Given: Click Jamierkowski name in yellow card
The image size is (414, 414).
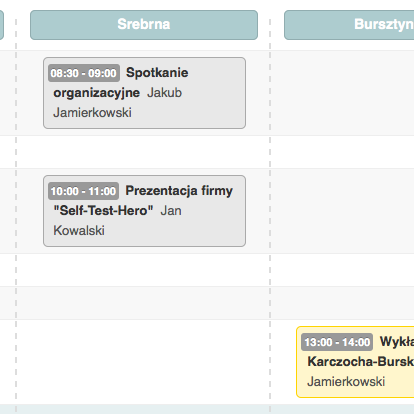Looking at the screenshot, I should [x=346, y=382].
